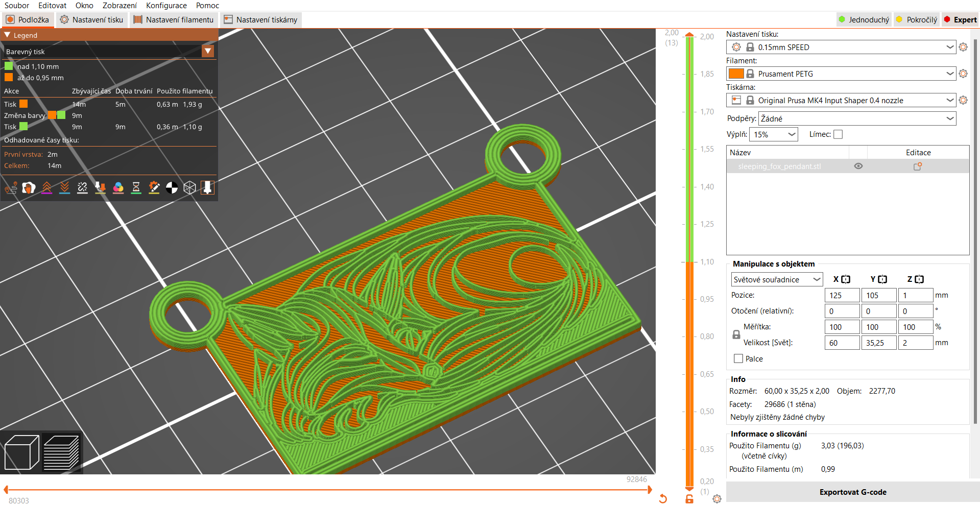Toggle retractions icon with upward chevrons
This screenshot has width=980, height=505.
46,188
